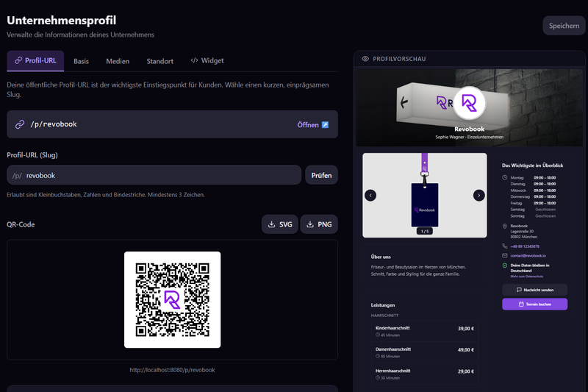The image size is (588, 392).
Task: Select the Herrenhaarschnitt service row
Action: click(x=425, y=374)
